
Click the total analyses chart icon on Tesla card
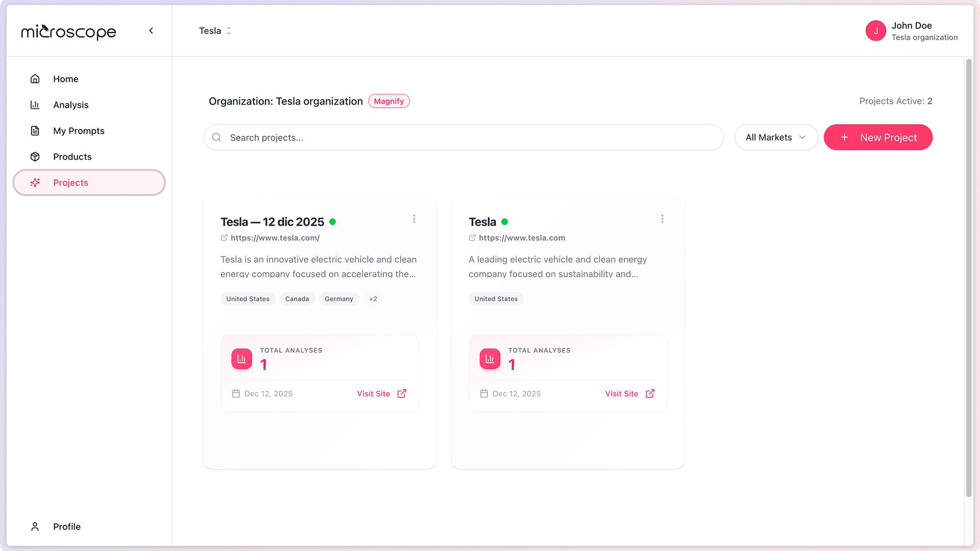coord(489,359)
